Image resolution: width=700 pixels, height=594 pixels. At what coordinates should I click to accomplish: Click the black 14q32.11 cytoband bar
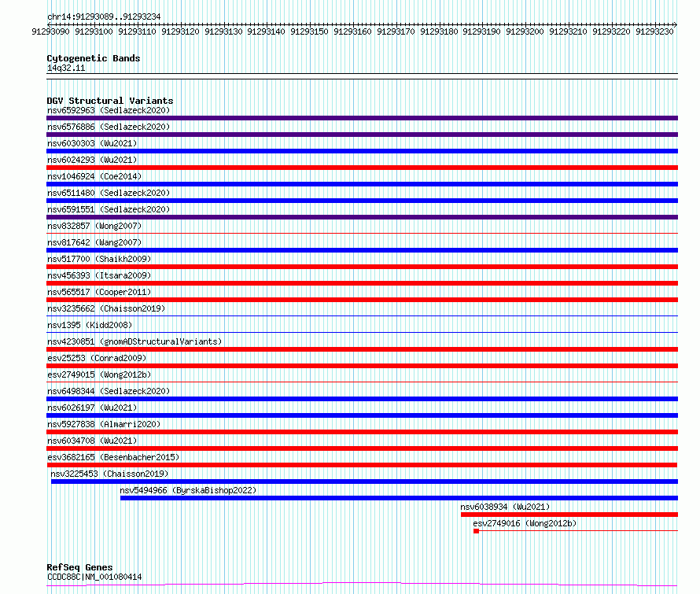click(362, 76)
